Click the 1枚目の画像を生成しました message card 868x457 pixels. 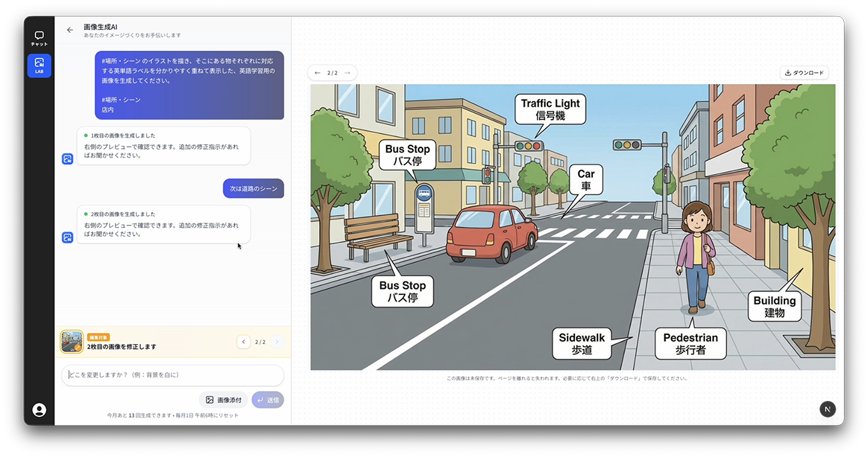click(x=164, y=145)
